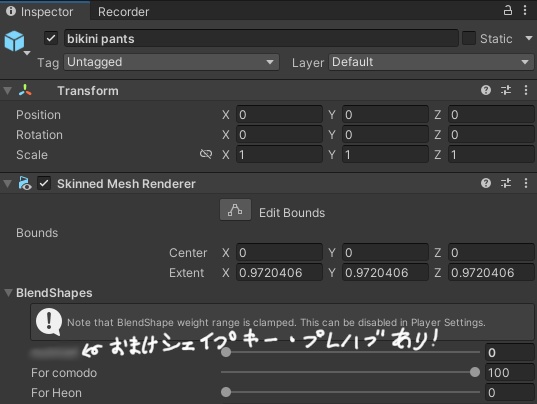Click the Skinned Mesh Renderer component icon
This screenshot has height=404, width=537.
pyautogui.click(x=25, y=183)
